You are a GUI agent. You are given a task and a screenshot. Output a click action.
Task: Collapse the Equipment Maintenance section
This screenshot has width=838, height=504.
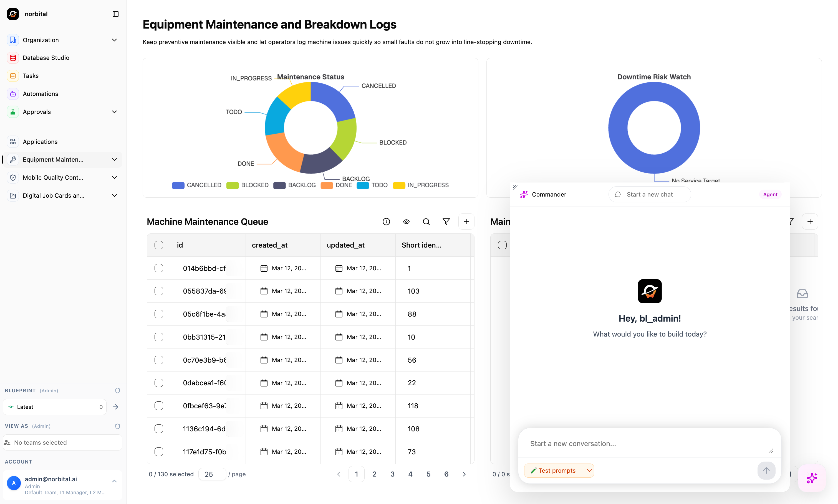tap(115, 160)
